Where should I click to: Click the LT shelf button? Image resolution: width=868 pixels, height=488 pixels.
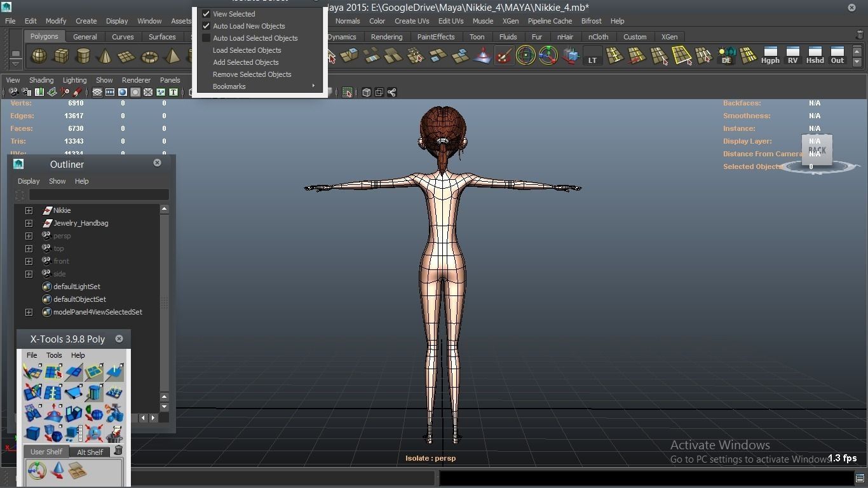592,57
